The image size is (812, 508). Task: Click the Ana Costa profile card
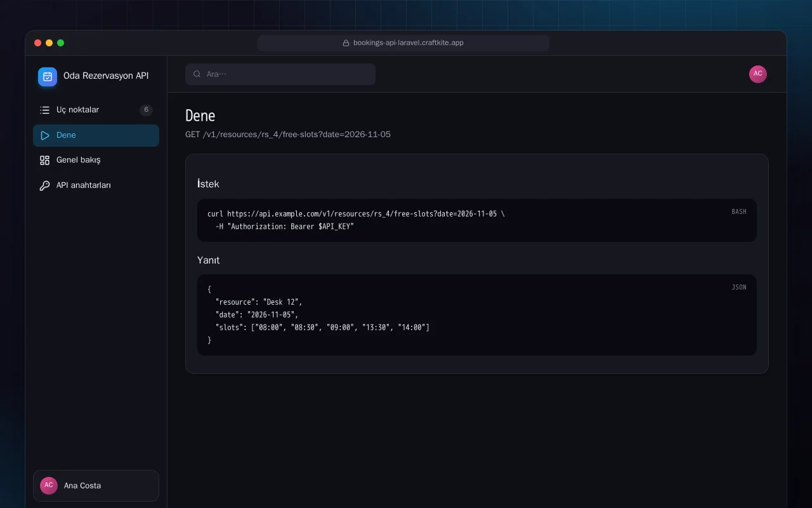96,486
